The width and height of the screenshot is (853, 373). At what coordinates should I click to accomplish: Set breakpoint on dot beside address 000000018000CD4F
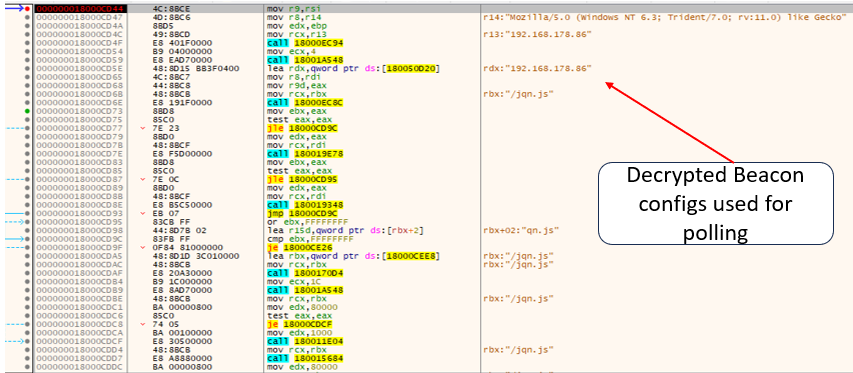point(27,43)
